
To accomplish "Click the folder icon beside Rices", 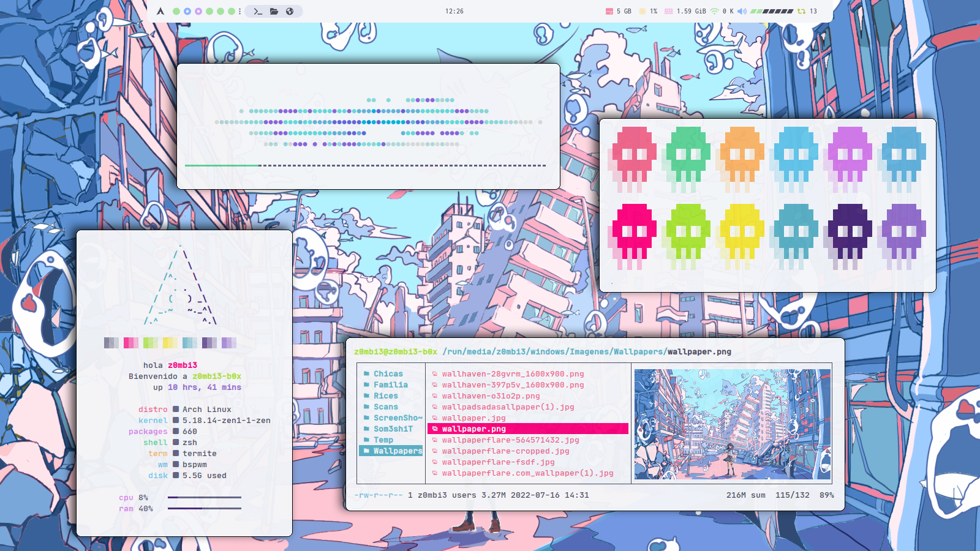I will (366, 395).
